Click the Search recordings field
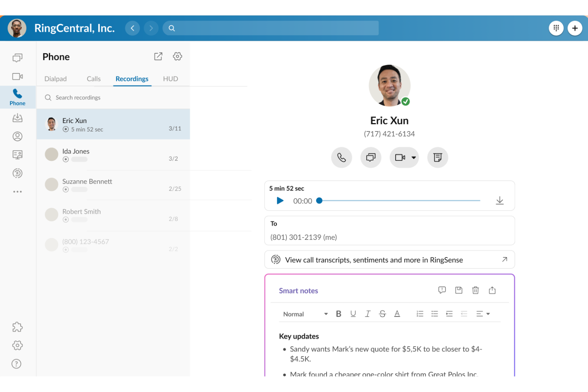 113,98
